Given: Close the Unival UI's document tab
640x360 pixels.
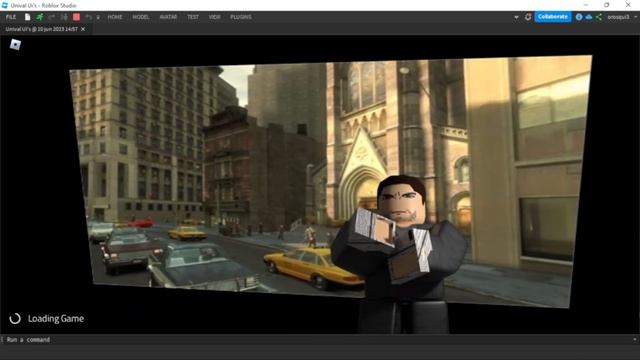Looking at the screenshot, I should pyautogui.click(x=83, y=29).
